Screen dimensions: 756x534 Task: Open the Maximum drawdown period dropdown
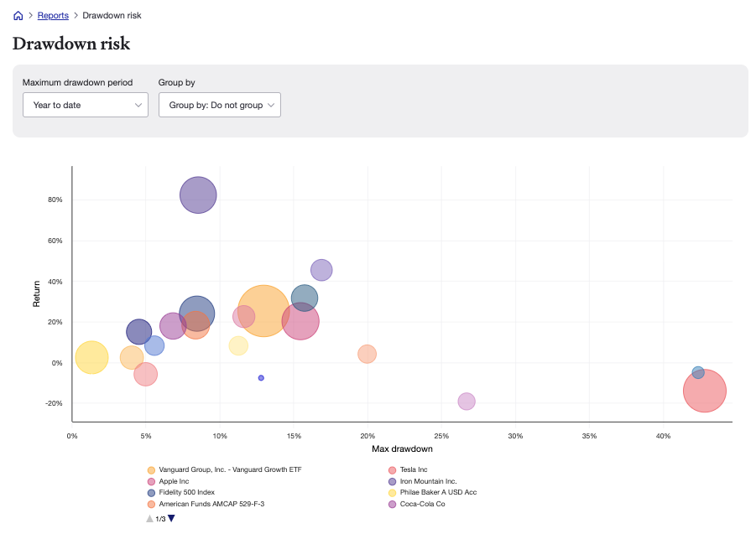(85, 105)
